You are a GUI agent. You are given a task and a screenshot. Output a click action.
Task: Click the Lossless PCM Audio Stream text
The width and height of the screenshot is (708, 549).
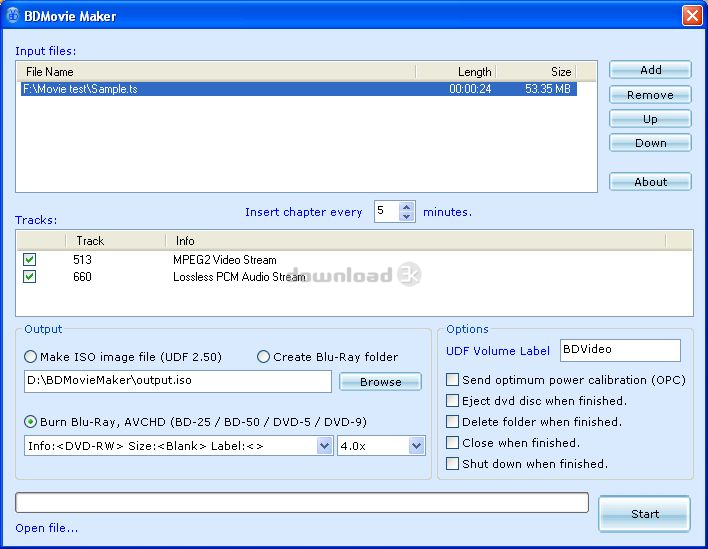pos(239,277)
